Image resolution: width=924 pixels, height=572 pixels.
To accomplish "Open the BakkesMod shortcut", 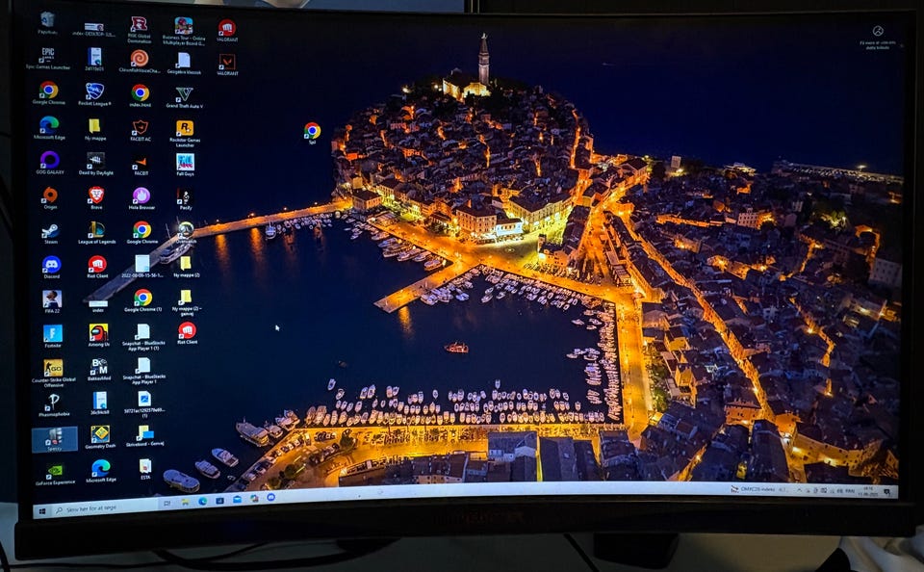I will point(99,369).
